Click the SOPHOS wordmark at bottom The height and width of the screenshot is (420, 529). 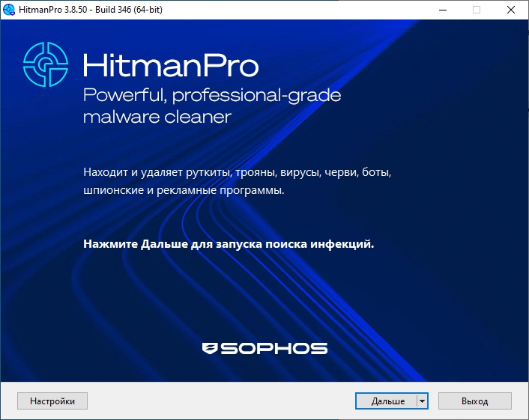(x=274, y=349)
